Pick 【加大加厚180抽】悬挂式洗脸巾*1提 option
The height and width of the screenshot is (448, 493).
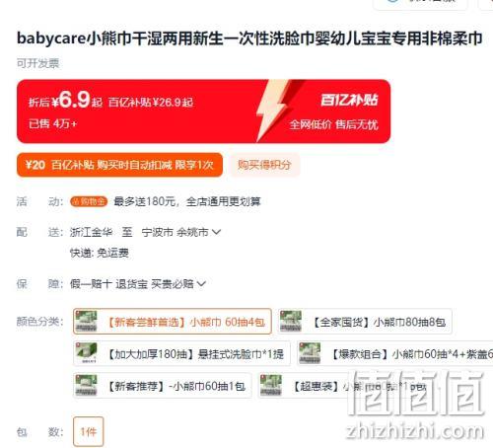181,353
